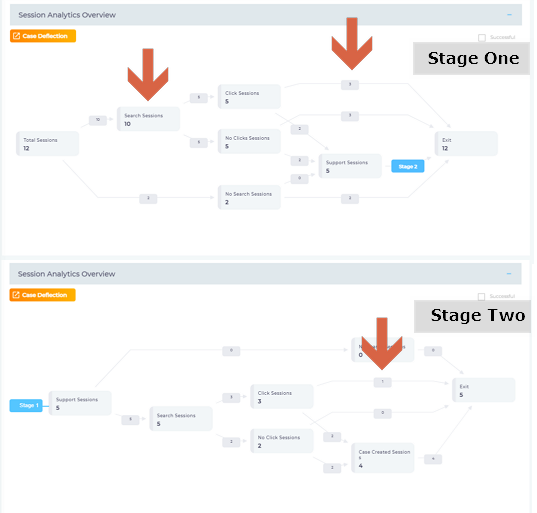The height and width of the screenshot is (513, 537).
Task: Click the Case Deflection edit icon in Stage One
Action: click(x=16, y=36)
